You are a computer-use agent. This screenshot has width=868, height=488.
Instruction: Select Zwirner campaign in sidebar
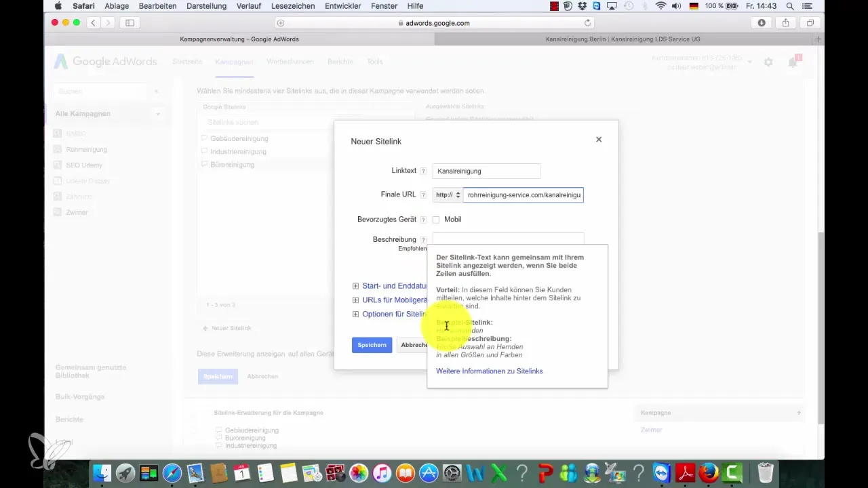pyautogui.click(x=76, y=212)
